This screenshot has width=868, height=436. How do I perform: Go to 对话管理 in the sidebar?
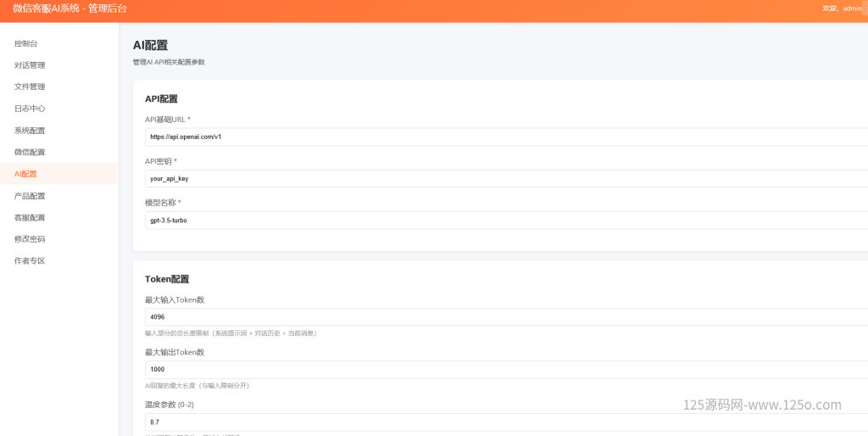pos(30,65)
